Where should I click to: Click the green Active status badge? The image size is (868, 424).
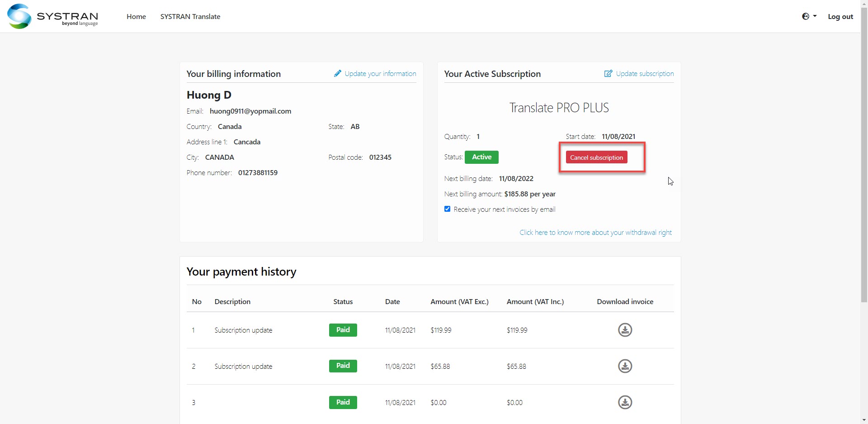pos(481,157)
